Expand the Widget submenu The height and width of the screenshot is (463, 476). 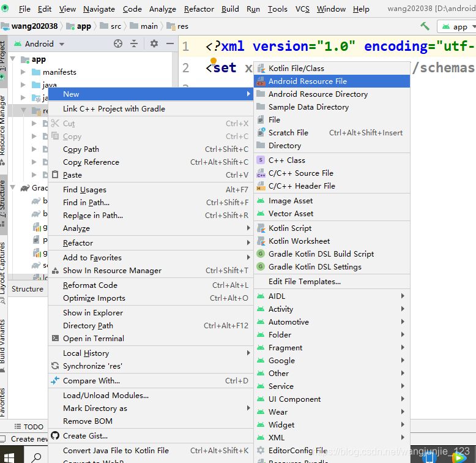(332, 424)
